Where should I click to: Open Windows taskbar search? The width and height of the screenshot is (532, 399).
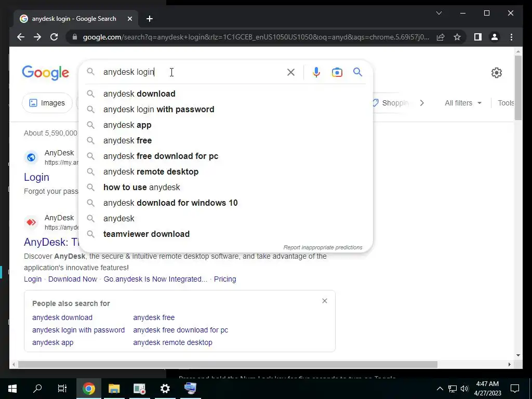click(37, 389)
